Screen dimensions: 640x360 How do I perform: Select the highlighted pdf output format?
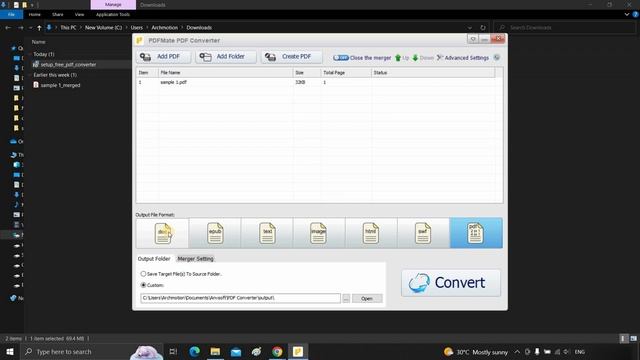pyautogui.click(x=476, y=233)
